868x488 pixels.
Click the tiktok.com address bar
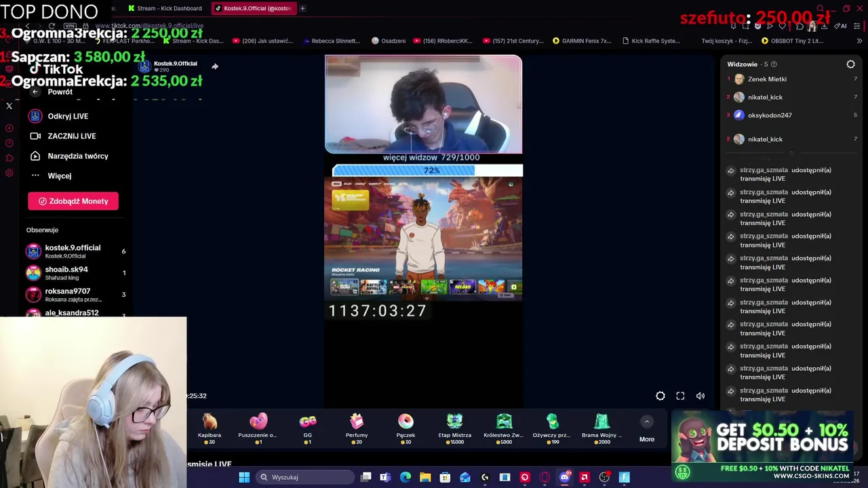(x=149, y=26)
